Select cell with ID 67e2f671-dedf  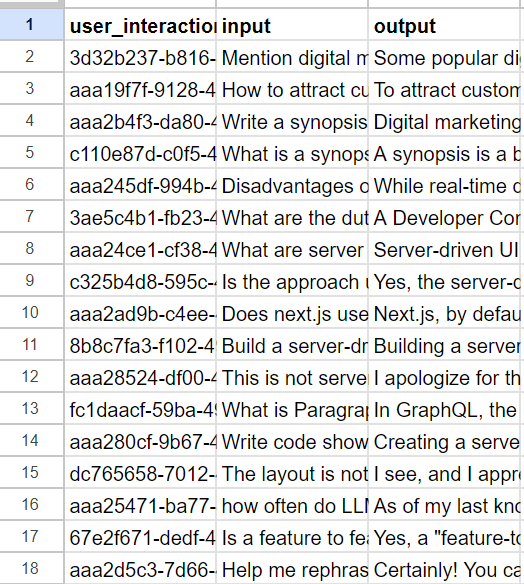click(140, 537)
